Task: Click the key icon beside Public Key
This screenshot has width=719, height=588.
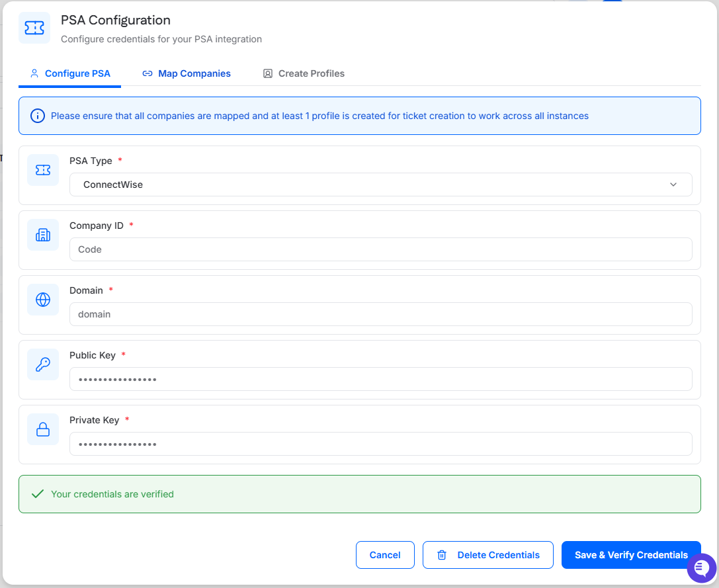Action: click(x=43, y=364)
